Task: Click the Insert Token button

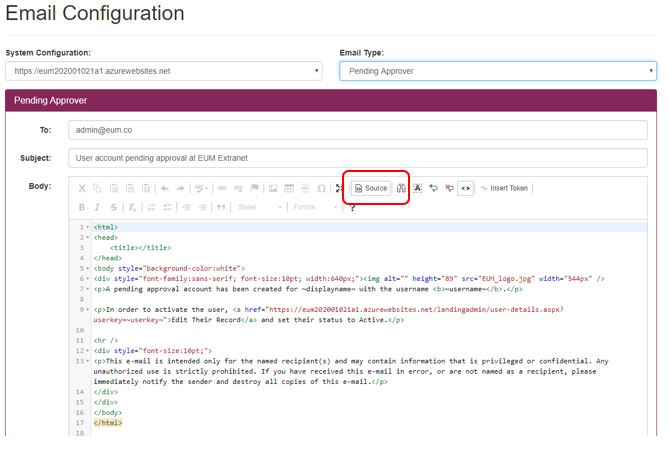Action: click(504, 188)
